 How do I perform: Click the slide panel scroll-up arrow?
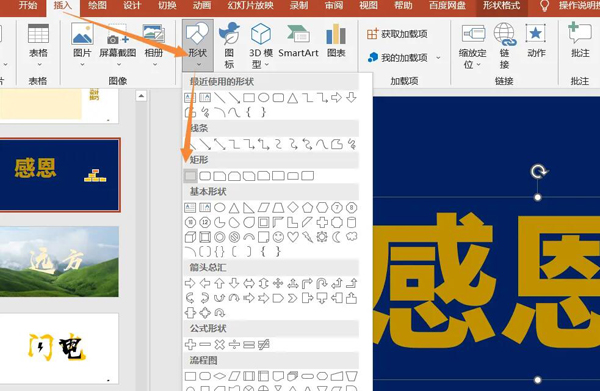[141, 96]
